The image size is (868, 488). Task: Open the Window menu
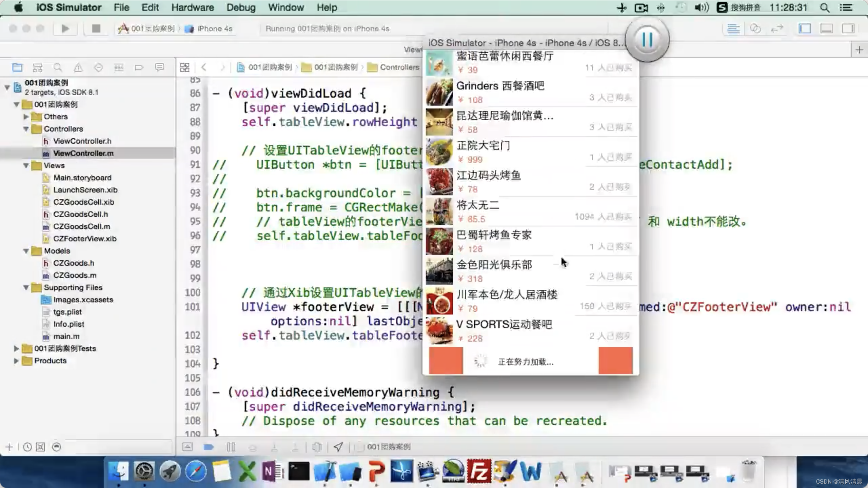(x=286, y=7)
